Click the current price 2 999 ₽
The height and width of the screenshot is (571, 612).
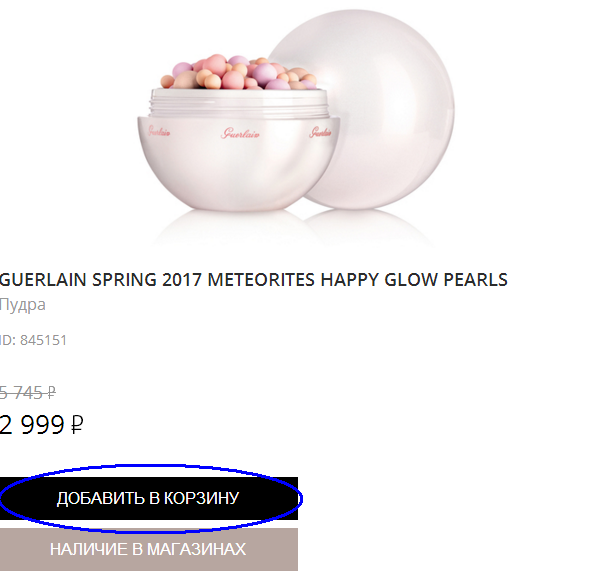41,425
